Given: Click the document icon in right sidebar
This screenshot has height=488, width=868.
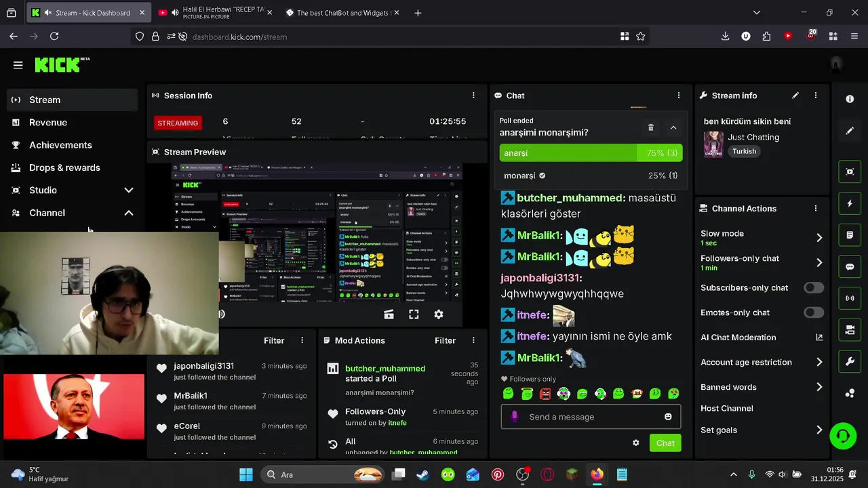Looking at the screenshot, I should click(850, 235).
